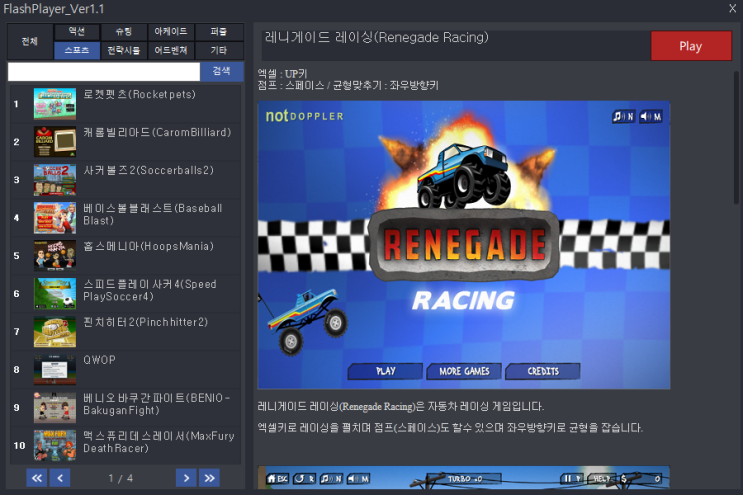Select the 캐롬빌리아드(CaromBilliard) title text
743x495 pixels.
157,132
